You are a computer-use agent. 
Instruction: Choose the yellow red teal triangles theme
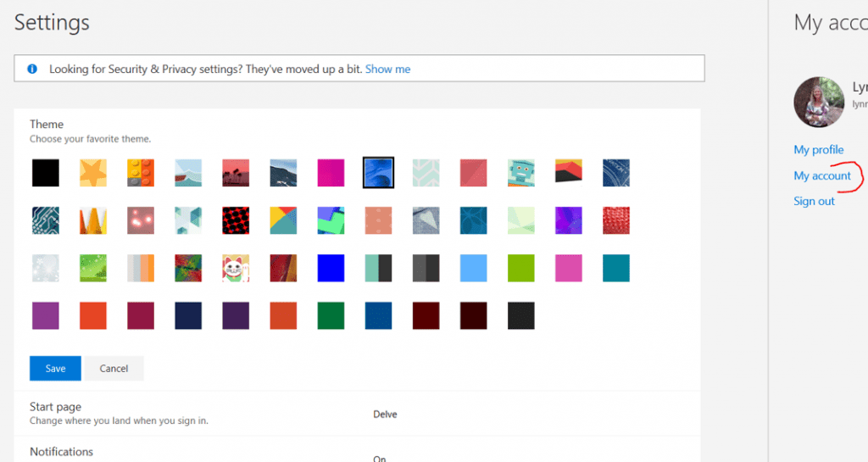tap(283, 220)
